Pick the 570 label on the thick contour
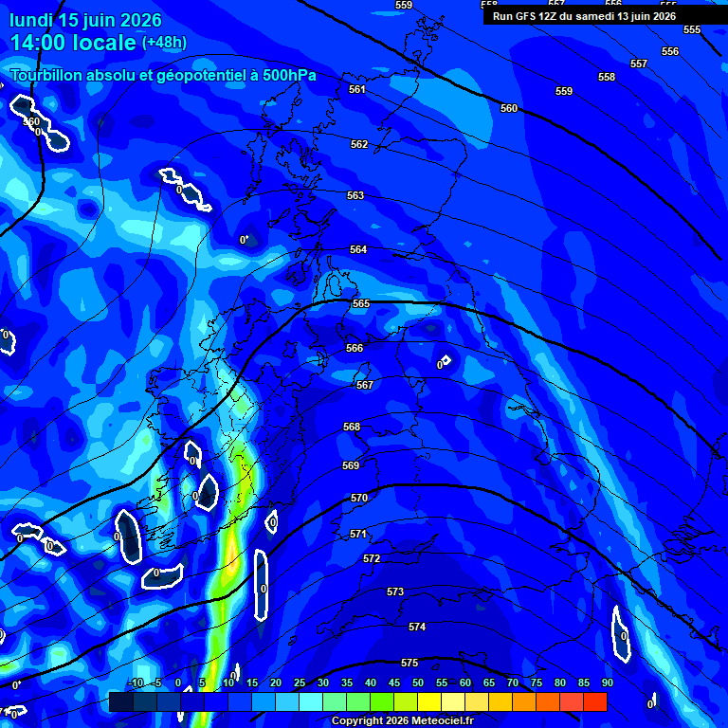The height and width of the screenshot is (728, 728). [359, 499]
